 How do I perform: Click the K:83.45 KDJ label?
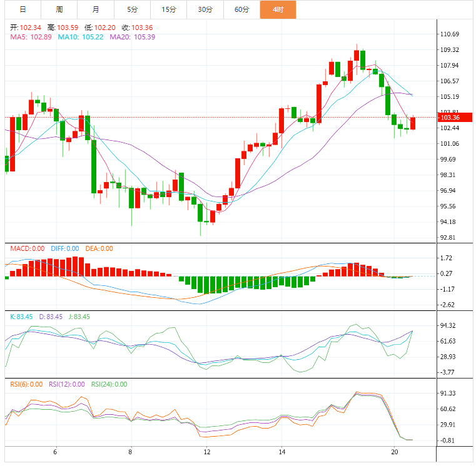tap(23, 317)
